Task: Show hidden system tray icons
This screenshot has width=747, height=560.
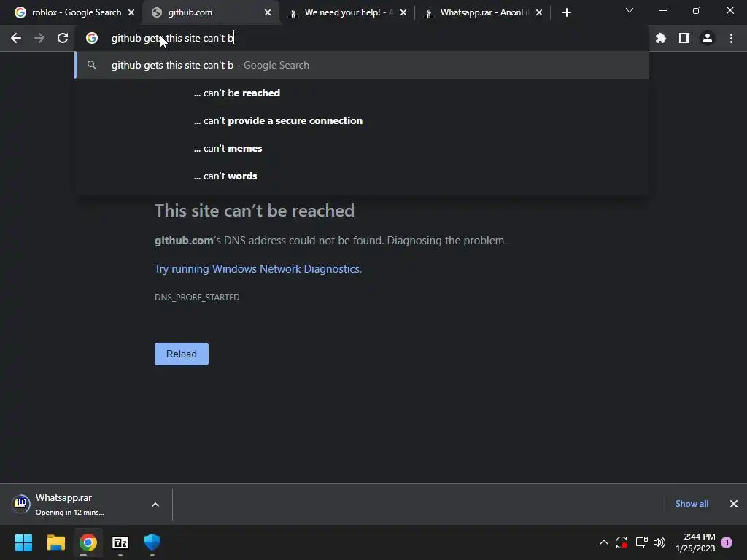Action: 603,542
